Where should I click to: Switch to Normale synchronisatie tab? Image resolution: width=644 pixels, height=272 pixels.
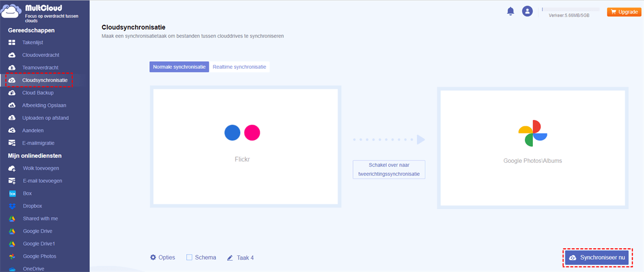(179, 67)
